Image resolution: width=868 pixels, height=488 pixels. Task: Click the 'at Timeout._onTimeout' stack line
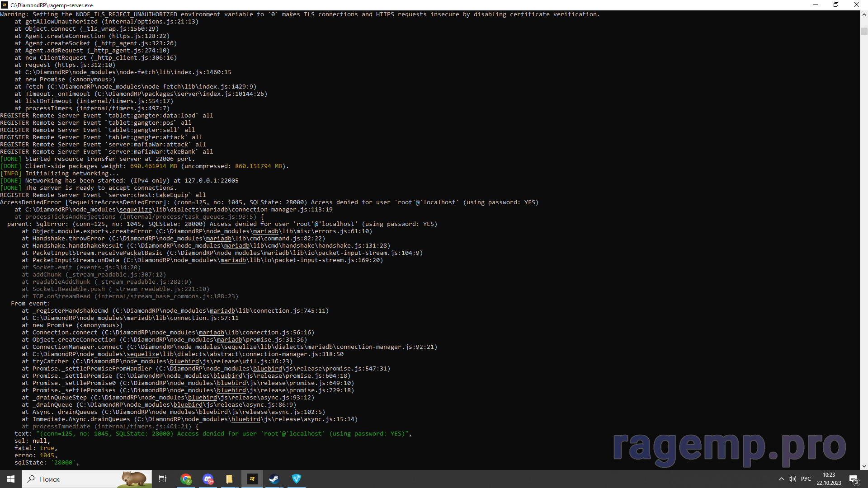click(x=141, y=94)
